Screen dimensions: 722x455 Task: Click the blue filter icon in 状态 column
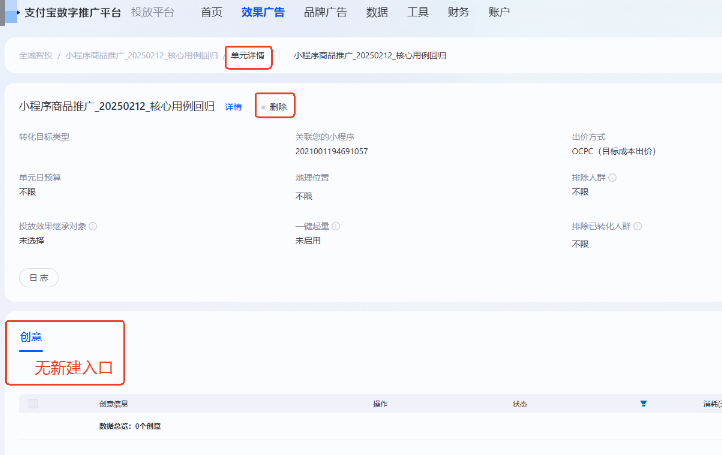coord(644,404)
